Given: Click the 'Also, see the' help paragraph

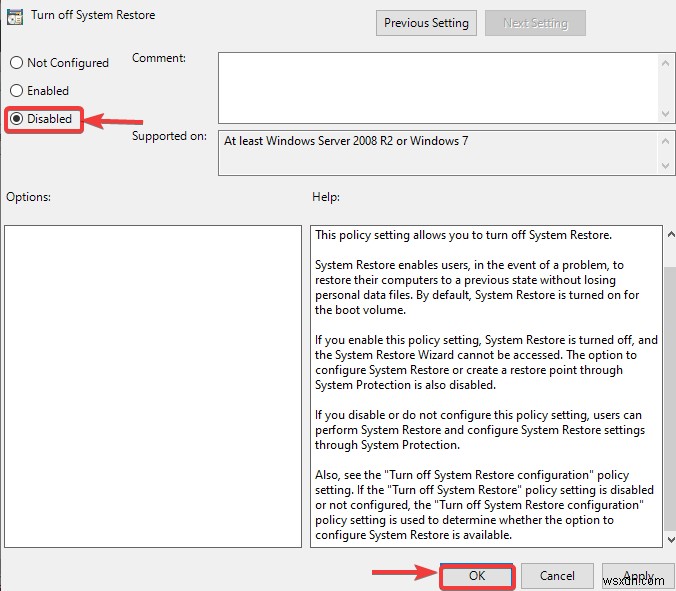Looking at the screenshot, I should [484, 505].
